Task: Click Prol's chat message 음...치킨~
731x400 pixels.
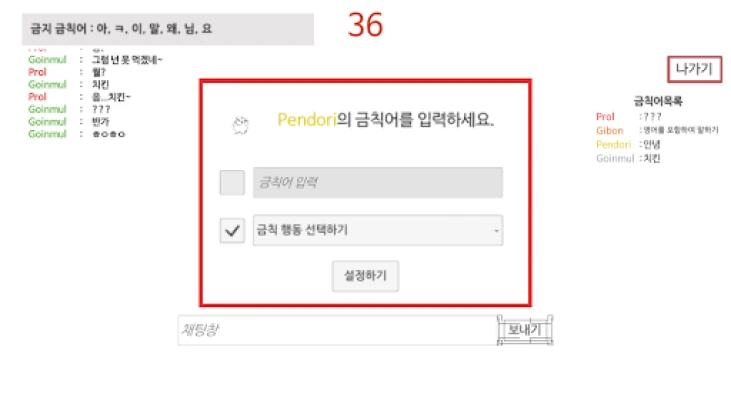Action: pos(111,97)
